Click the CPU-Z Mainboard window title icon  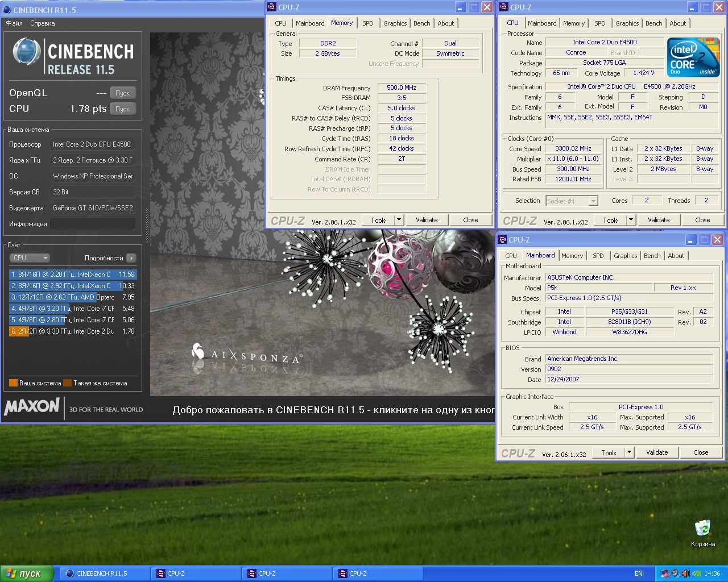coord(502,240)
